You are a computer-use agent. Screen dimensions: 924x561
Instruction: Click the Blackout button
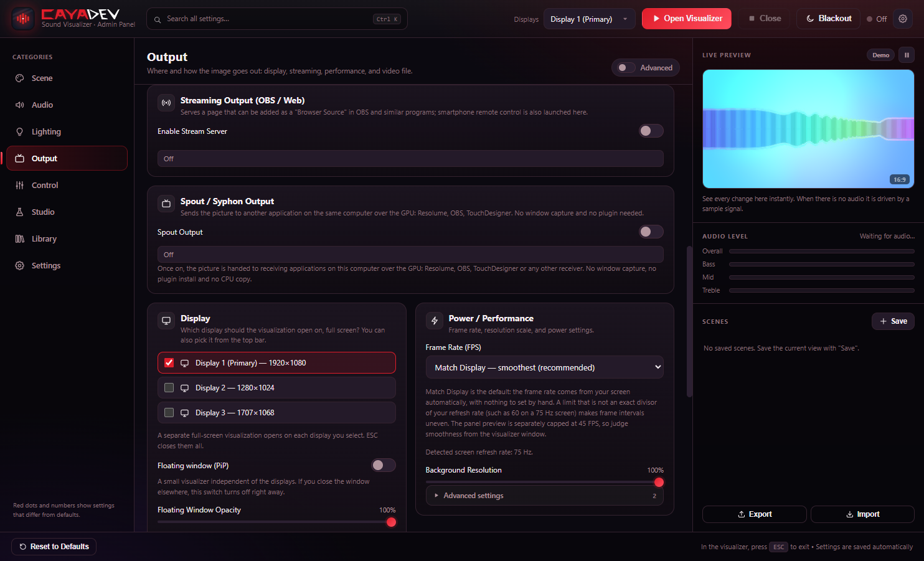point(828,19)
